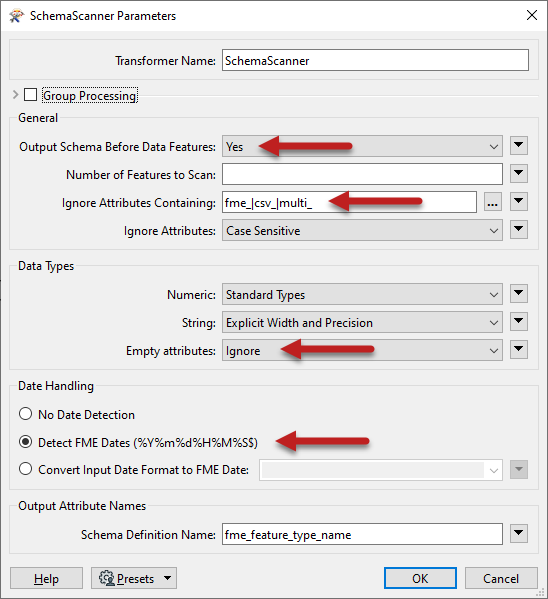The width and height of the screenshot is (548, 599).
Task: Select the Detect FME Dates radio button
Action: coord(25,442)
